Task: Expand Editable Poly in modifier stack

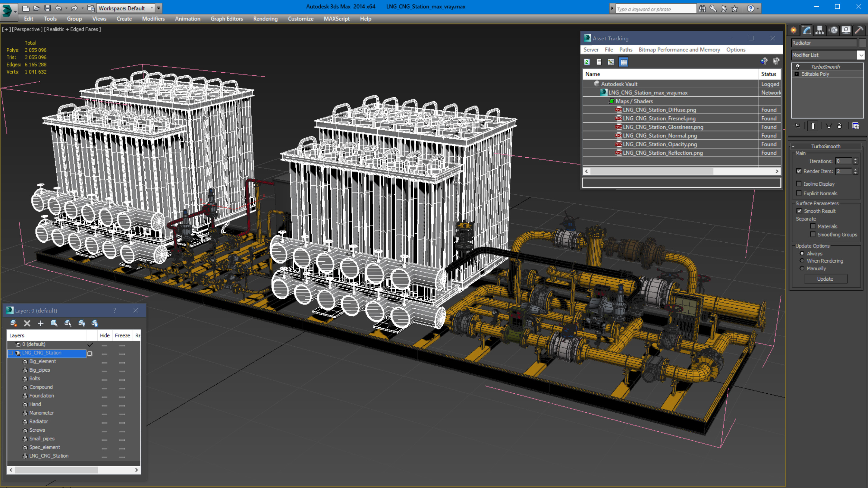Action: [x=797, y=74]
